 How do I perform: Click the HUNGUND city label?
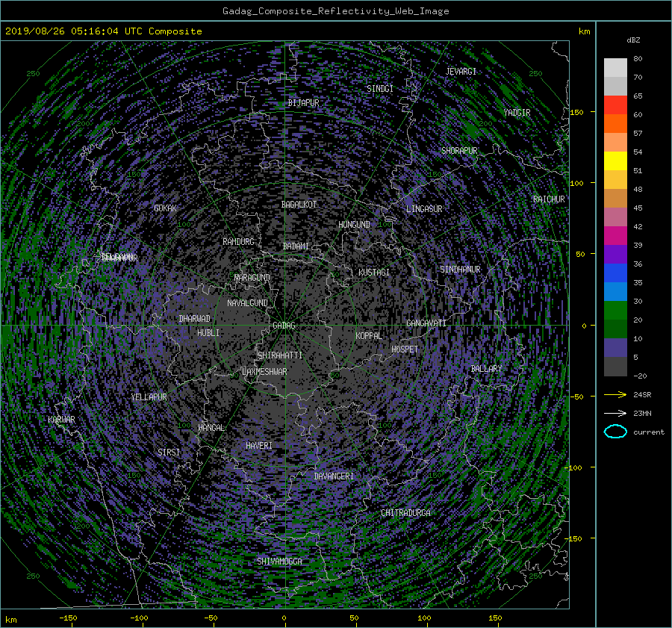[x=354, y=224]
